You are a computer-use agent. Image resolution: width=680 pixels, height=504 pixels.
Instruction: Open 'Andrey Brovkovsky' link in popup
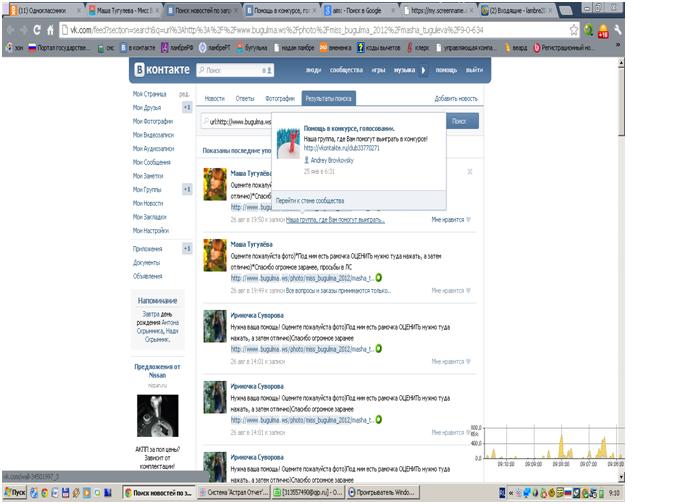tap(332, 160)
